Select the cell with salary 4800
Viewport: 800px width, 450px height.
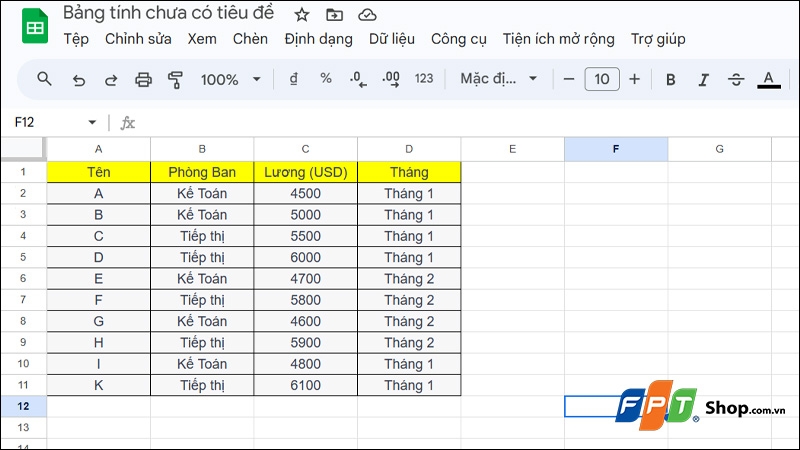coord(306,364)
